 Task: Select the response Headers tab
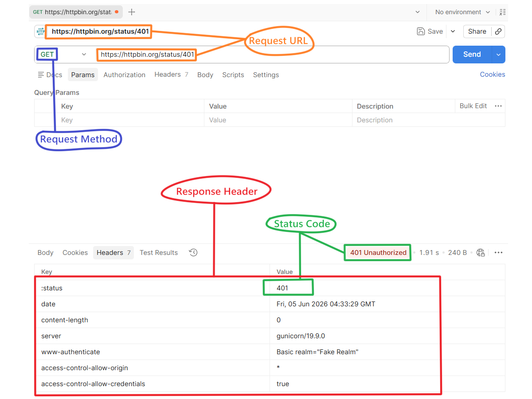(x=113, y=253)
